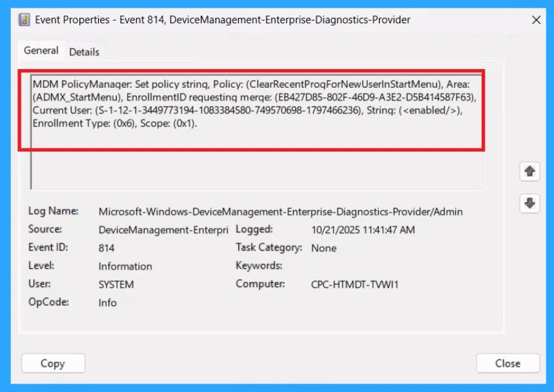The width and height of the screenshot is (554, 392).
Task: Click the Level value Information
Action: point(125,266)
